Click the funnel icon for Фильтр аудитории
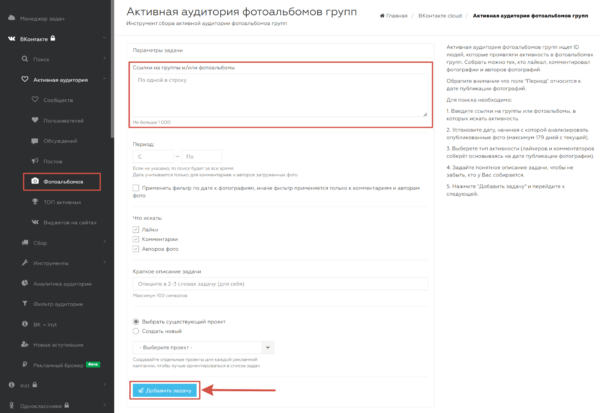Screen dimensions: 600x413 25,304
